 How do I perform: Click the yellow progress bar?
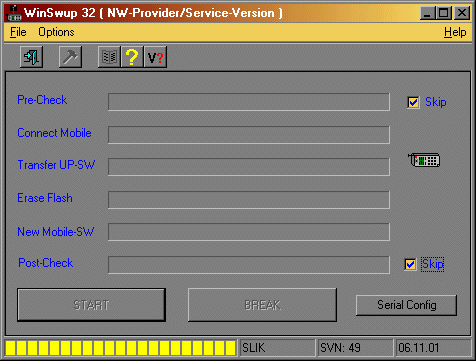click(x=121, y=348)
